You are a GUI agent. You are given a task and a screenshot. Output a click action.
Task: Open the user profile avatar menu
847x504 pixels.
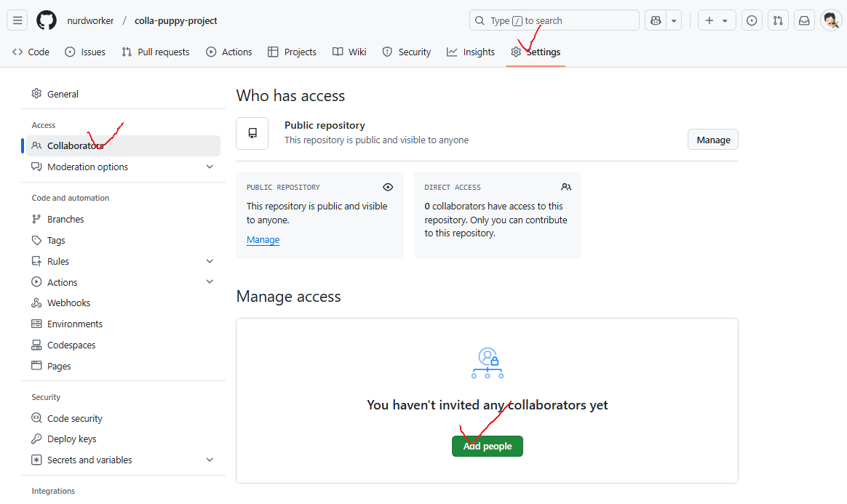point(831,20)
